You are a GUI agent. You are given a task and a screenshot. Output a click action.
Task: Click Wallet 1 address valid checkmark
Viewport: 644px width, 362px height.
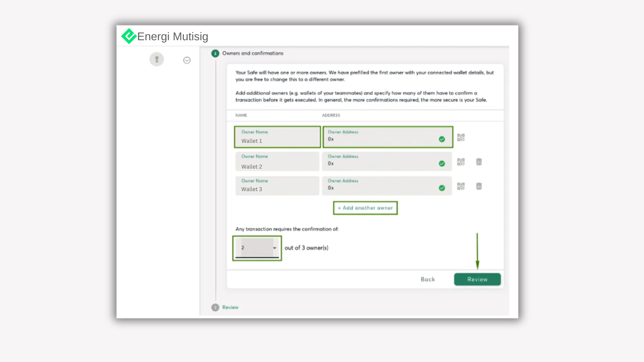click(442, 139)
